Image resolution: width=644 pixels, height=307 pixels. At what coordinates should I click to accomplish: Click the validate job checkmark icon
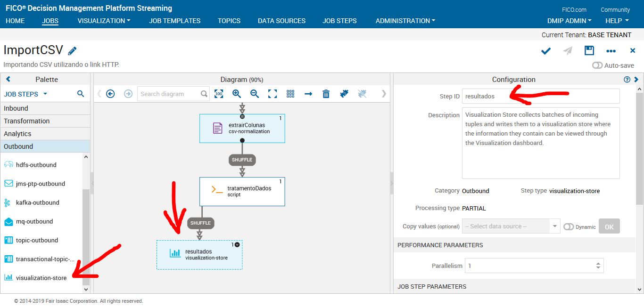(545, 50)
